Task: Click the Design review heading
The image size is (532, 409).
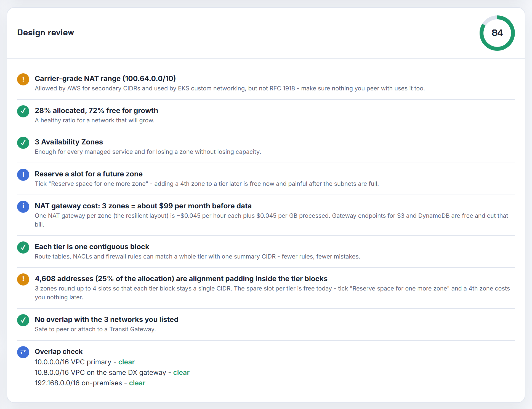Action: pos(46,33)
